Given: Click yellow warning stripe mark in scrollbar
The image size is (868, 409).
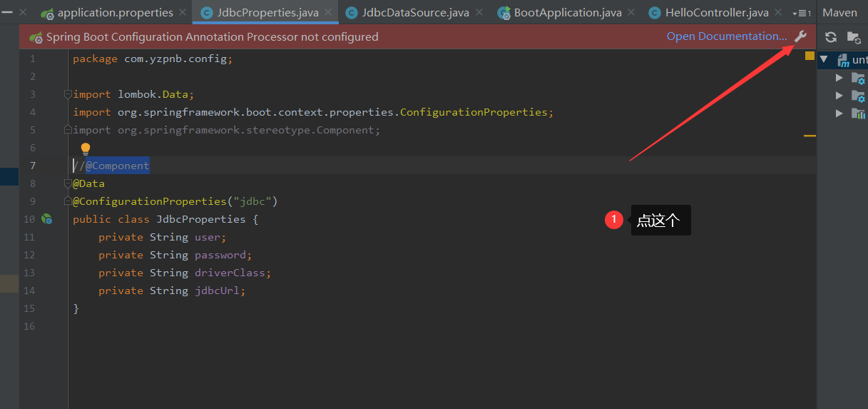Looking at the screenshot, I should pyautogui.click(x=810, y=135).
